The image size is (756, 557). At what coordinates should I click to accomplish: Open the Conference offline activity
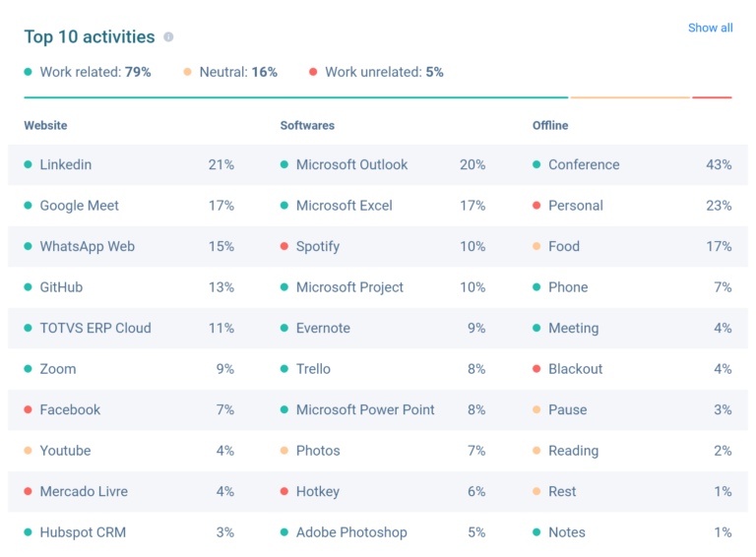click(x=584, y=164)
